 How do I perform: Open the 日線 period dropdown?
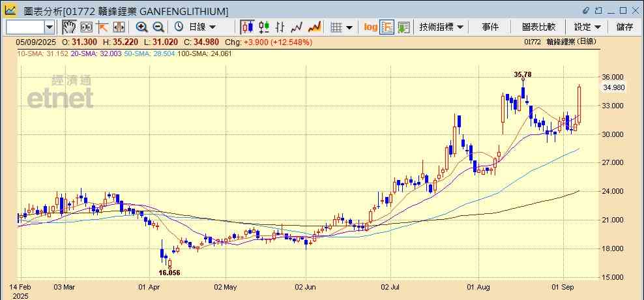click(x=202, y=27)
